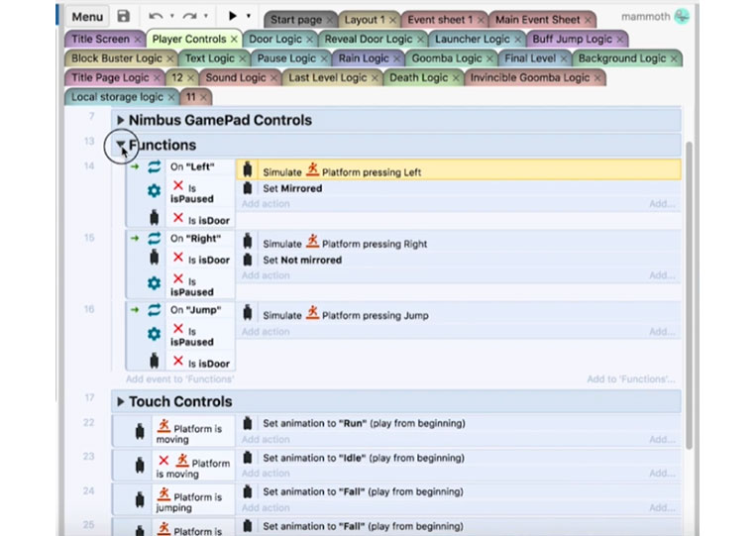
Task: Open the Goomba Logic tab
Action: (x=447, y=58)
